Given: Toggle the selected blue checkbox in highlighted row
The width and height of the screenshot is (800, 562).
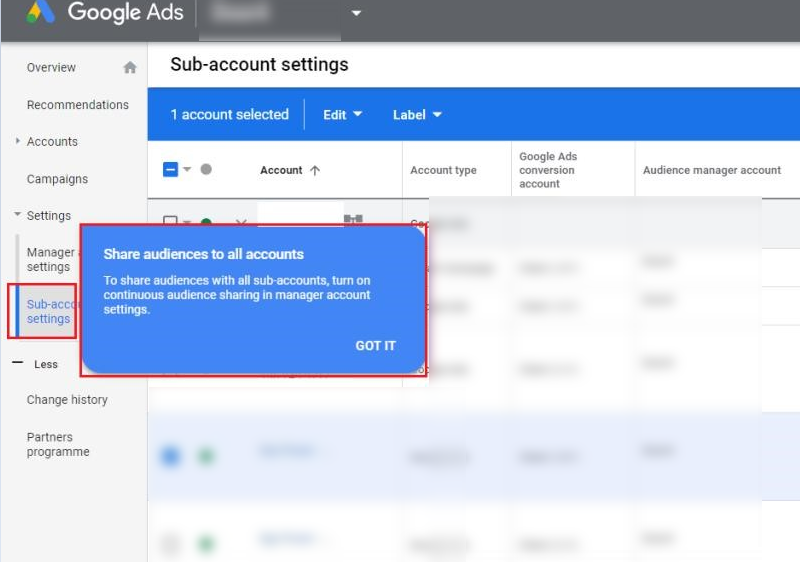Looking at the screenshot, I should click(170, 455).
